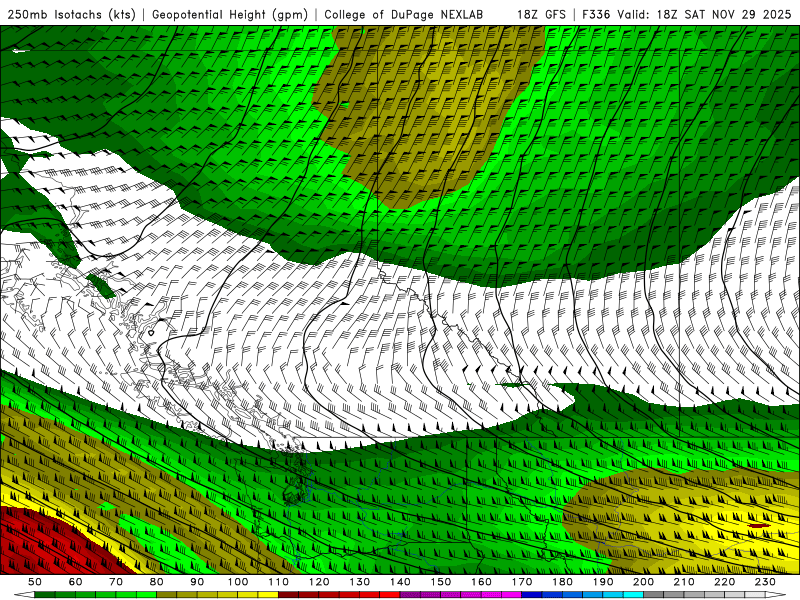Viewport: 800px width, 600px height.
Task: Click the legend value 70
Action: point(116,582)
